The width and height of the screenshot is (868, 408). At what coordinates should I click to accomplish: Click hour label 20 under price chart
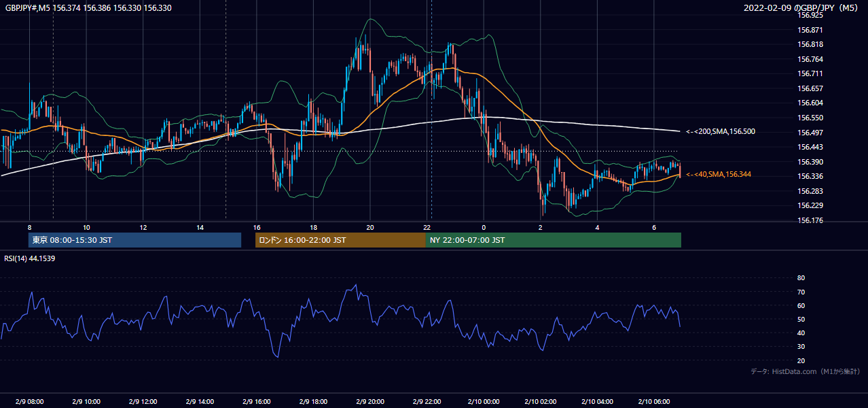370,227
